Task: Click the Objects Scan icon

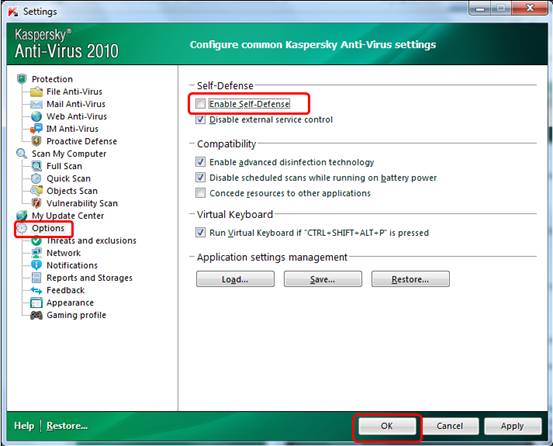Action: 36,191
